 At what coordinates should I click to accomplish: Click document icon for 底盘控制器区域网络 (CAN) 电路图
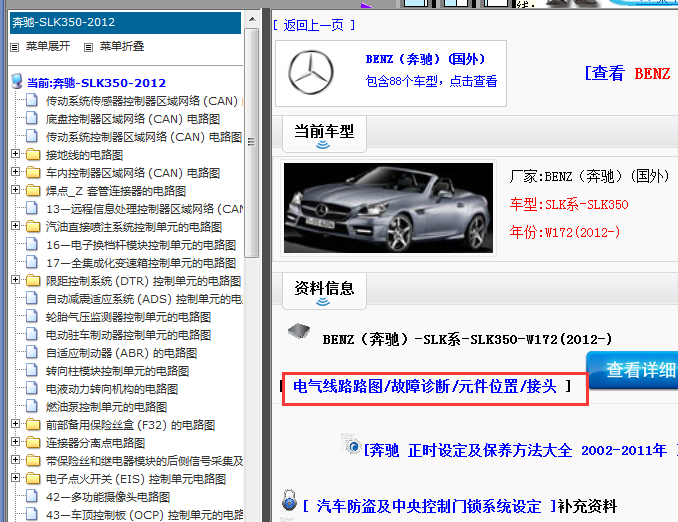(32, 118)
